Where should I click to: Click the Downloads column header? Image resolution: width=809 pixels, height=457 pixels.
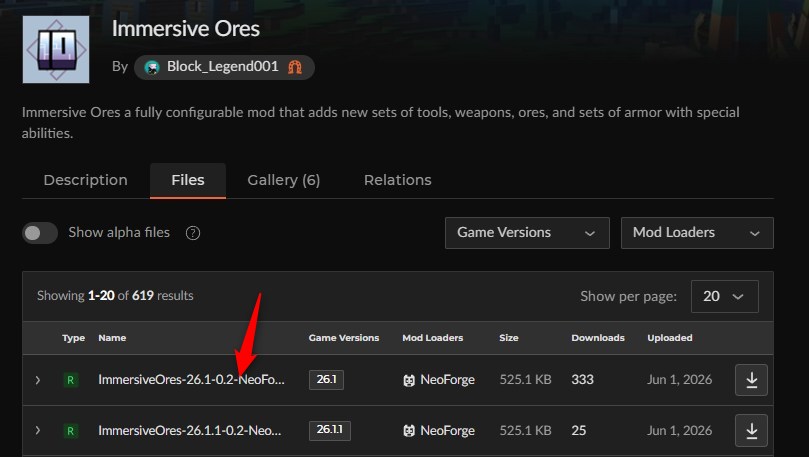[598, 338]
